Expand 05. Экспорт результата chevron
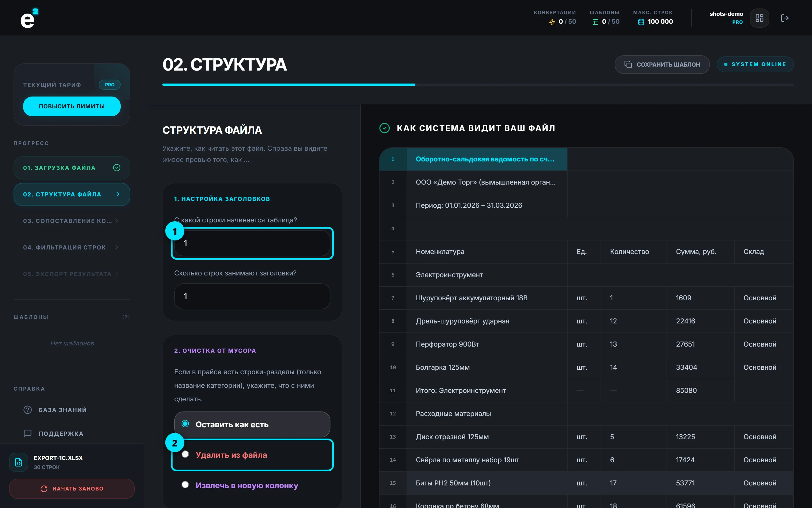The height and width of the screenshot is (508, 812). pos(117,274)
